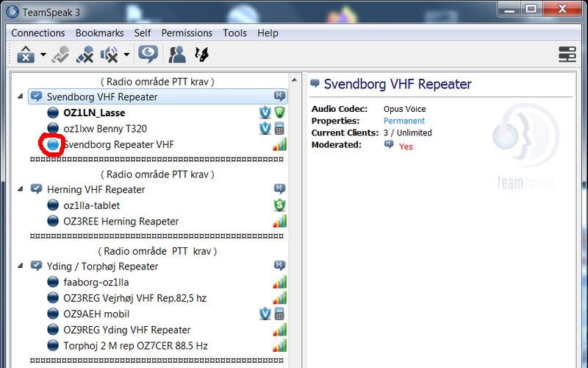Viewport: 588px width, 368px height.
Task: Click the server layout icon at toolbar right
Action: click(567, 54)
